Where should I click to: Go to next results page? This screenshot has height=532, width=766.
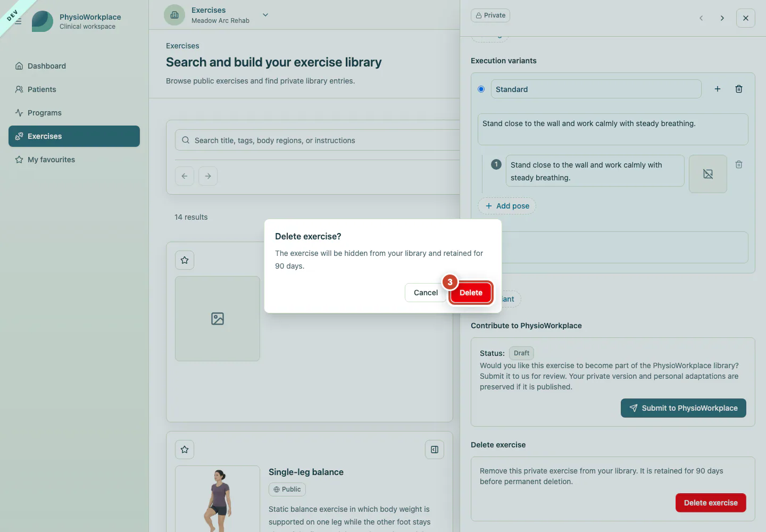coord(208,176)
